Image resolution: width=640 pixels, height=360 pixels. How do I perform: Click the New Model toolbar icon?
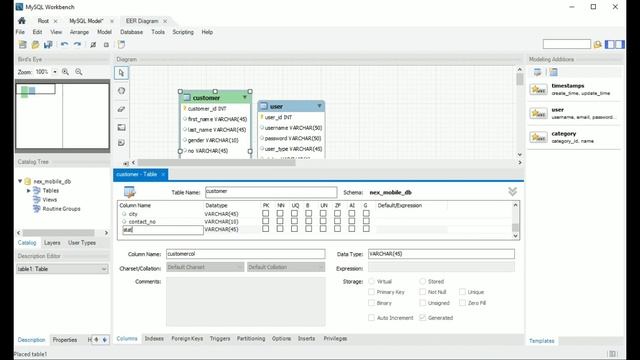22,44
